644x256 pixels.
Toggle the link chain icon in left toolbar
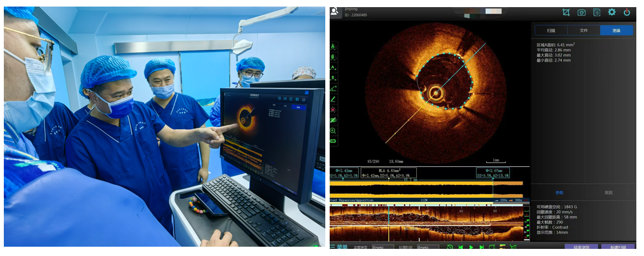(333, 141)
